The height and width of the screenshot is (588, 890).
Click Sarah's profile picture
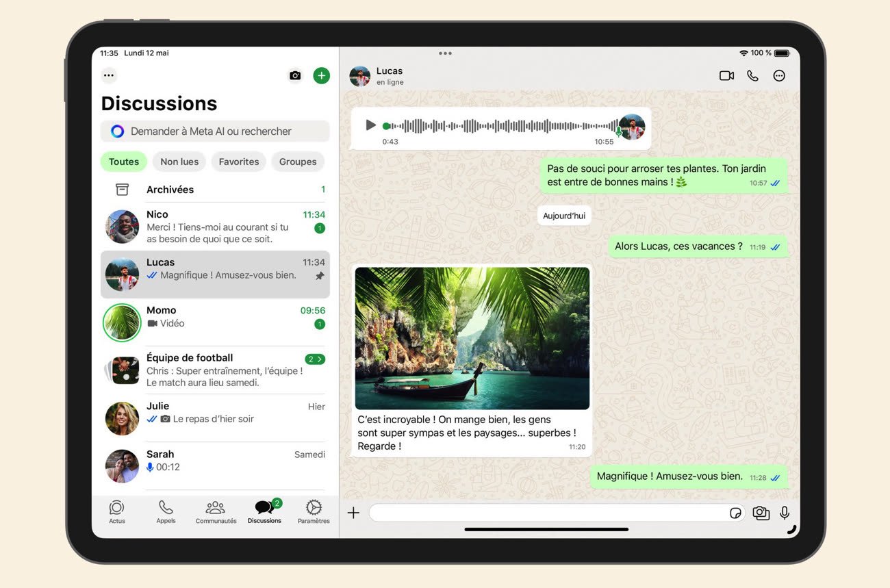point(122,466)
